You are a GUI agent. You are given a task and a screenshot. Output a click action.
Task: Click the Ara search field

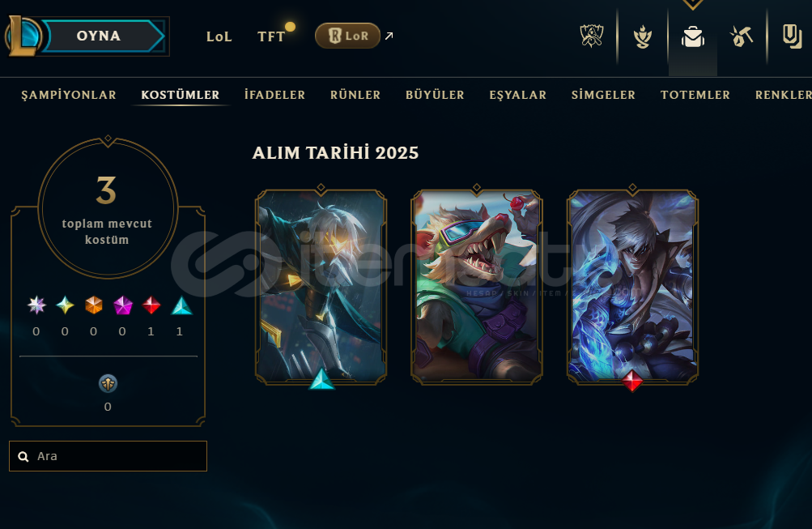point(108,456)
